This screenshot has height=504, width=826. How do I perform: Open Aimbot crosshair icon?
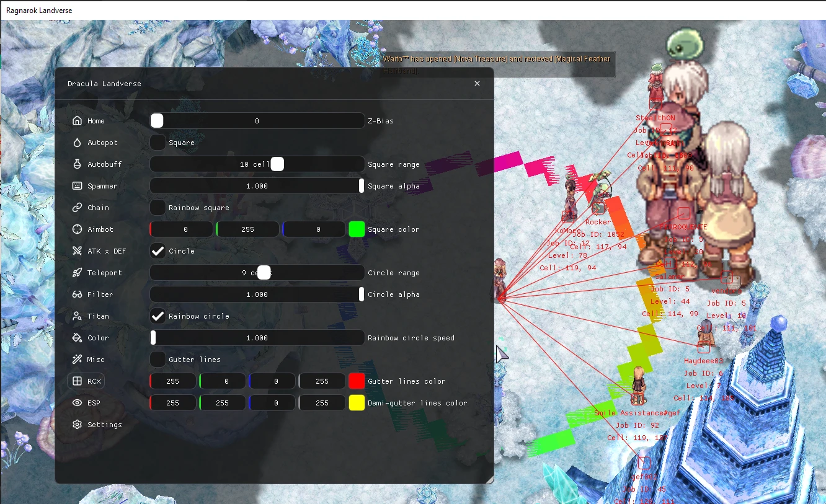pos(77,229)
